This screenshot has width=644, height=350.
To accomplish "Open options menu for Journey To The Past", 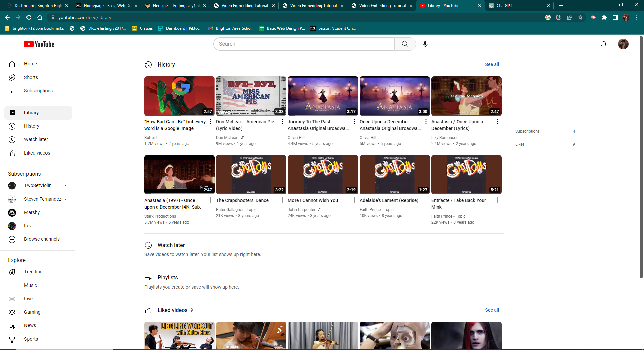I will pyautogui.click(x=354, y=122).
